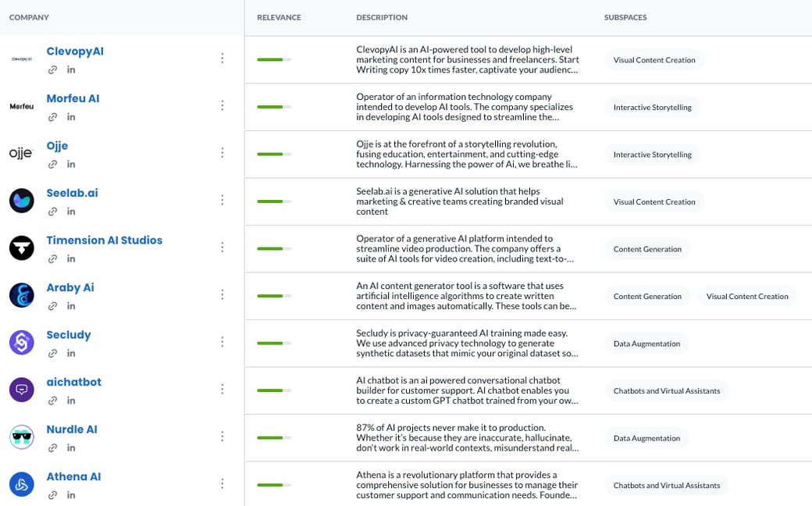The width and height of the screenshot is (812, 506).
Task: Click the Subspaces column header
Action: pos(625,17)
